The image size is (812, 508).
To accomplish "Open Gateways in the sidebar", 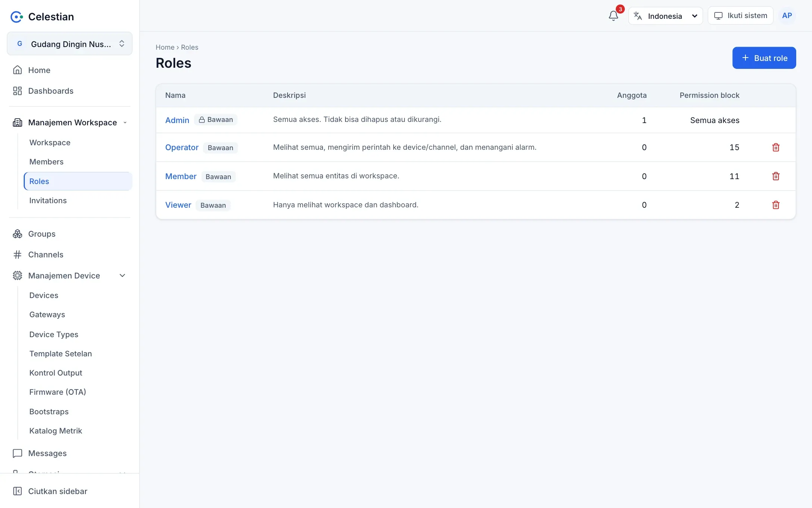I will [x=47, y=315].
